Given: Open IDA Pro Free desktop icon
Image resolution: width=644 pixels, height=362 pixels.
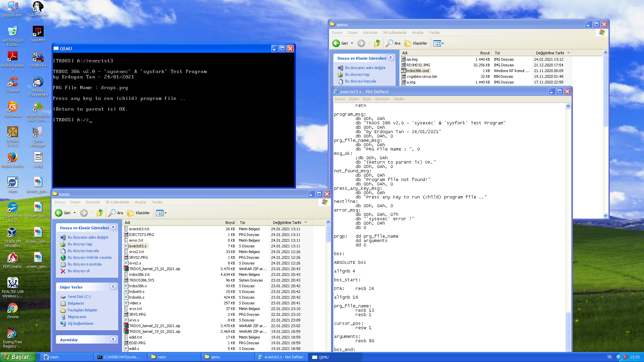Looking at the screenshot, I should point(38,6).
